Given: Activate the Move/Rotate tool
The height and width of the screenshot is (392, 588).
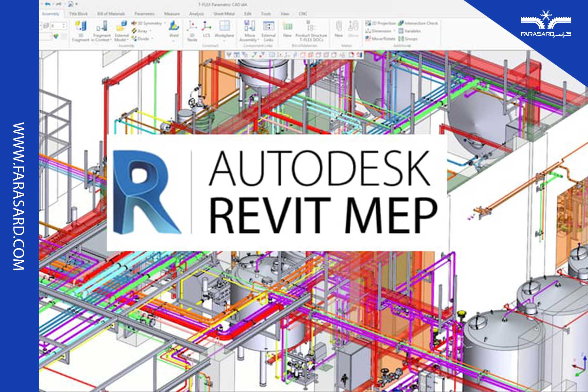Looking at the screenshot, I should pos(384,39).
